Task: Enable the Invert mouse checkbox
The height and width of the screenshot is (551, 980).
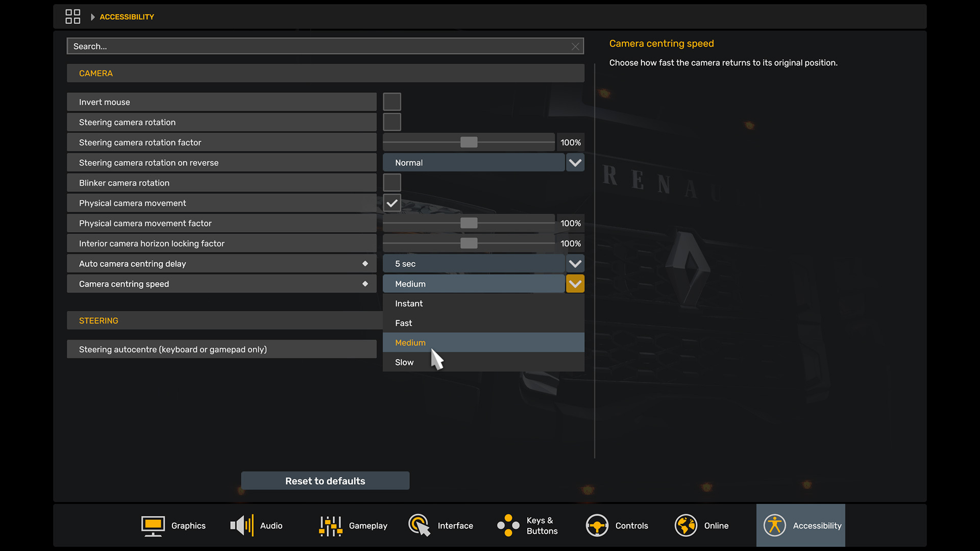Action: 391,102
